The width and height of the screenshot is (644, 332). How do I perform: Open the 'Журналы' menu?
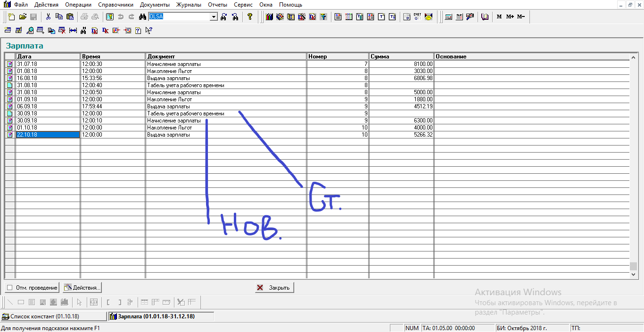coord(189,5)
